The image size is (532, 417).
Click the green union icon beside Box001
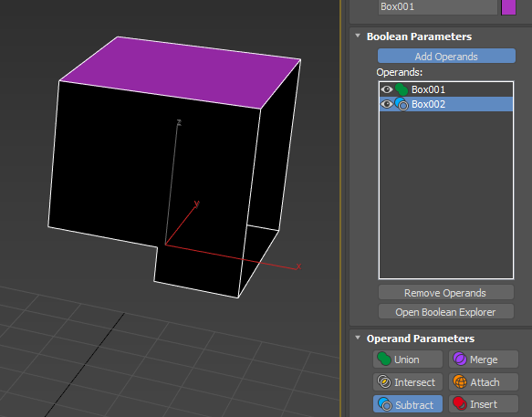pyautogui.click(x=402, y=89)
